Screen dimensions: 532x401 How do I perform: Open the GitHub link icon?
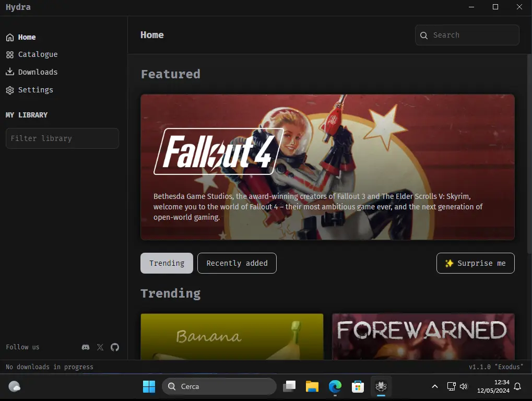tap(115, 347)
